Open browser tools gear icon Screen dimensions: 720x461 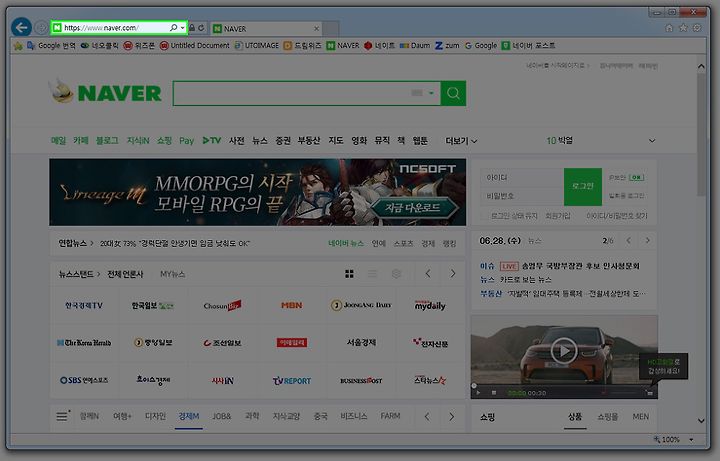697,28
